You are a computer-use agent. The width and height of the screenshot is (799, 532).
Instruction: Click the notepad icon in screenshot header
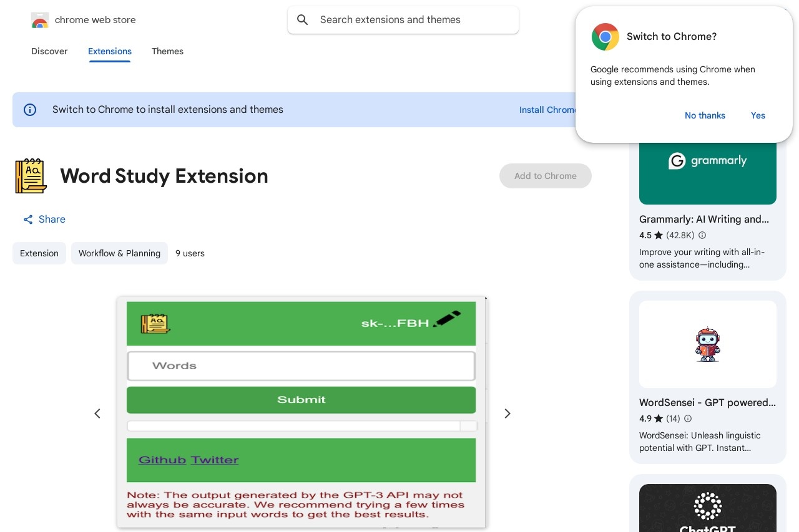tap(155, 324)
